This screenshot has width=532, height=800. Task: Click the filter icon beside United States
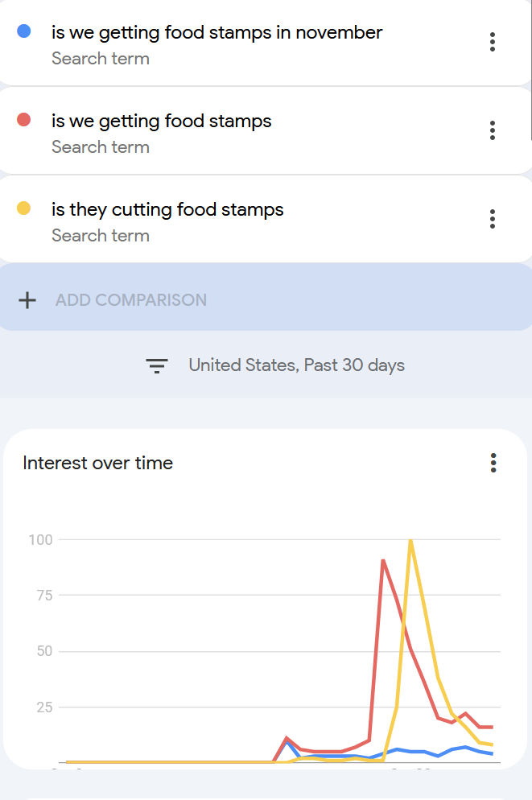pos(156,365)
